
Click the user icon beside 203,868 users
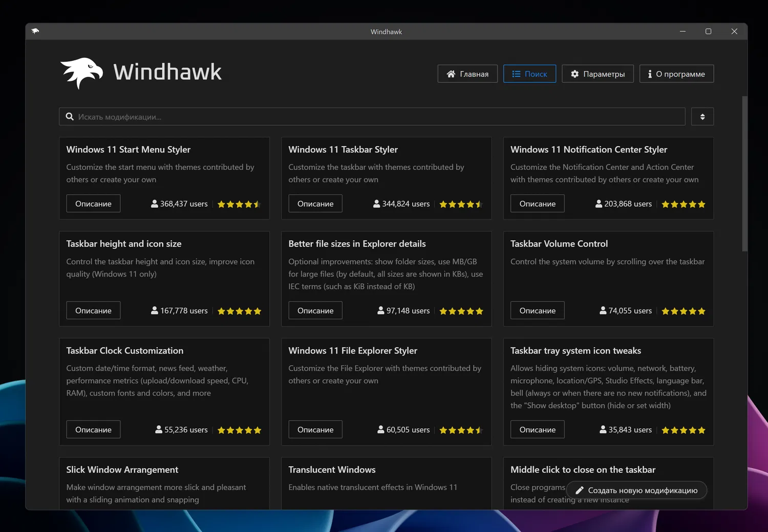tap(599, 204)
